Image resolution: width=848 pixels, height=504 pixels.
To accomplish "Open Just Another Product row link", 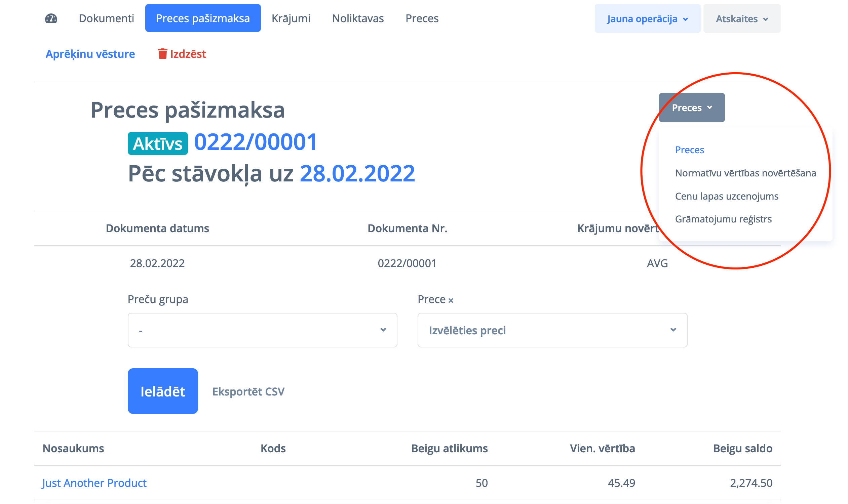I will pos(94,483).
